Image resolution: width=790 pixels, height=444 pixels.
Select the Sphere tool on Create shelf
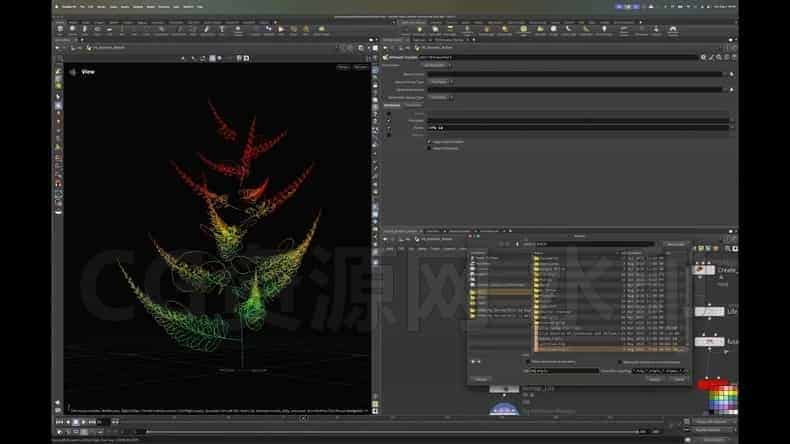[x=72, y=30]
